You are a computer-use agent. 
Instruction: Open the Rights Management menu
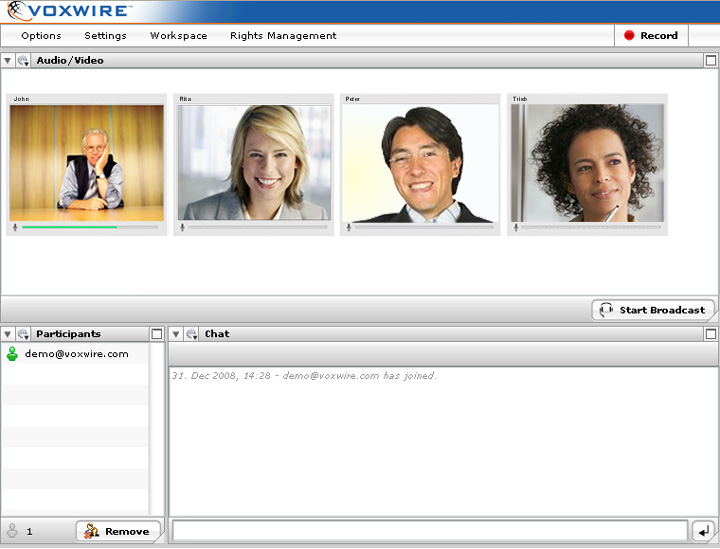[x=283, y=36]
